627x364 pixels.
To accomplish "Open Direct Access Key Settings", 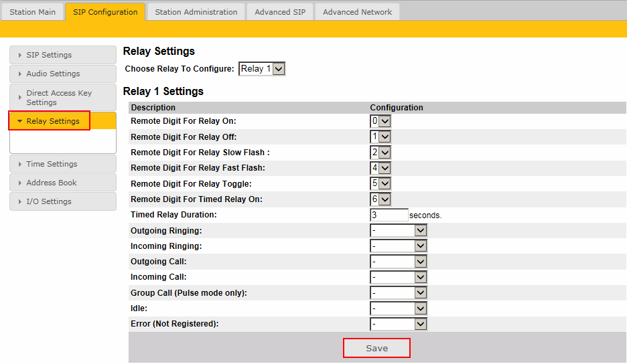I will point(62,98).
